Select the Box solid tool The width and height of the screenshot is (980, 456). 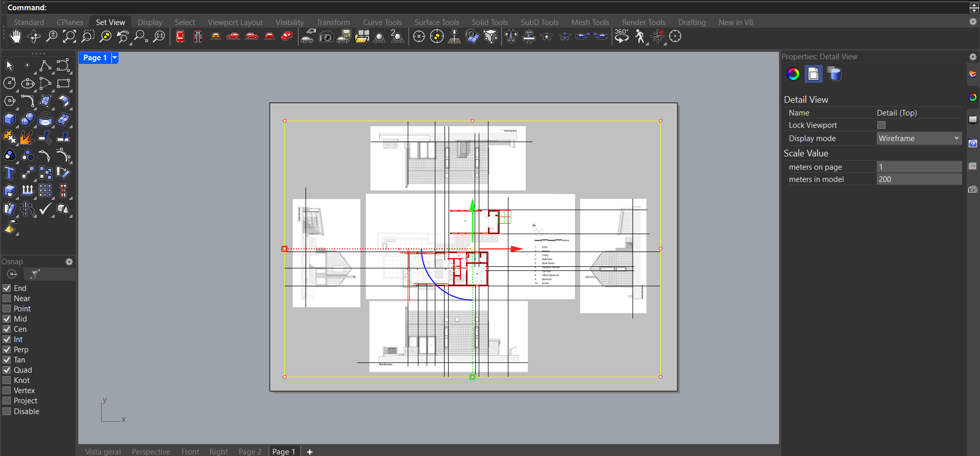pos(9,119)
